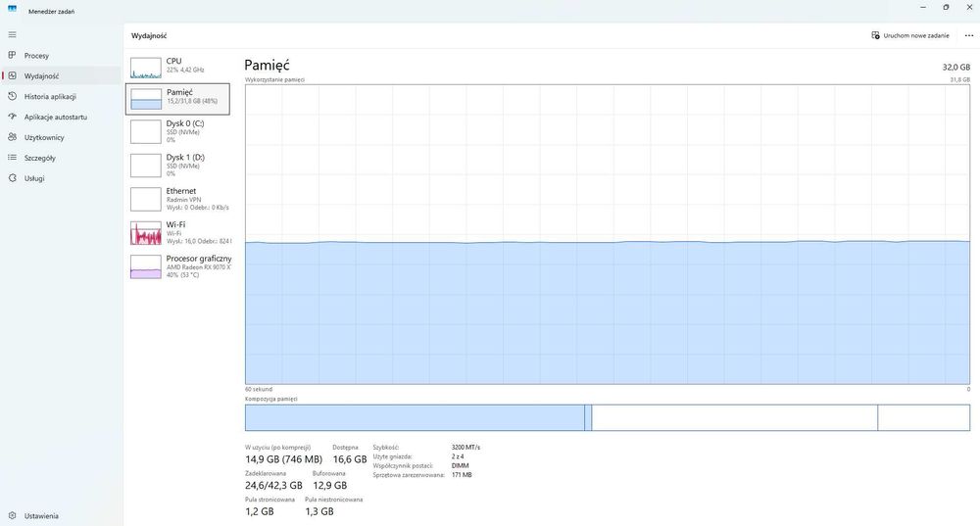The width and height of the screenshot is (980, 526).
Task: Click the 14,9 GB (746 MB) in-use value
Action: coord(284,459)
